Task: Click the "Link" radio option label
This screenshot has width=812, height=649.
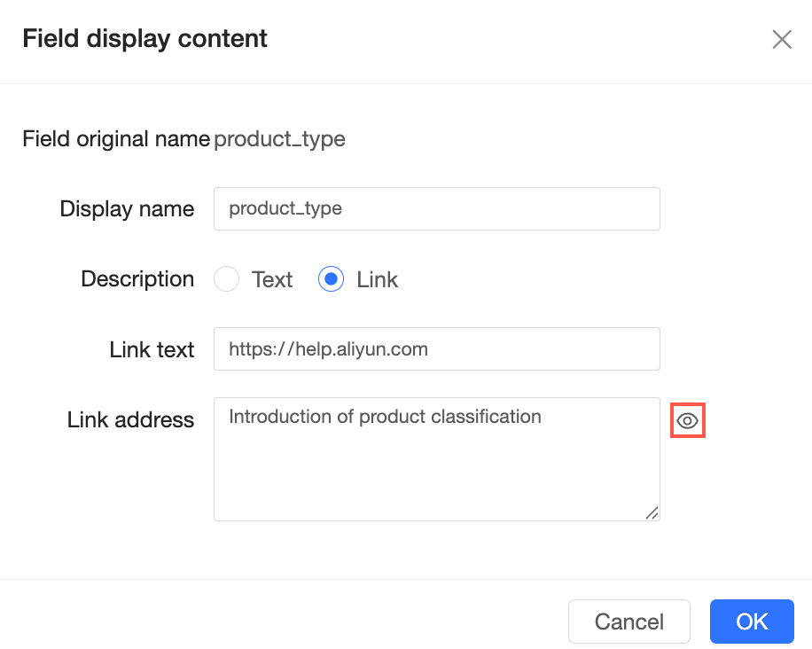Action: (x=377, y=279)
